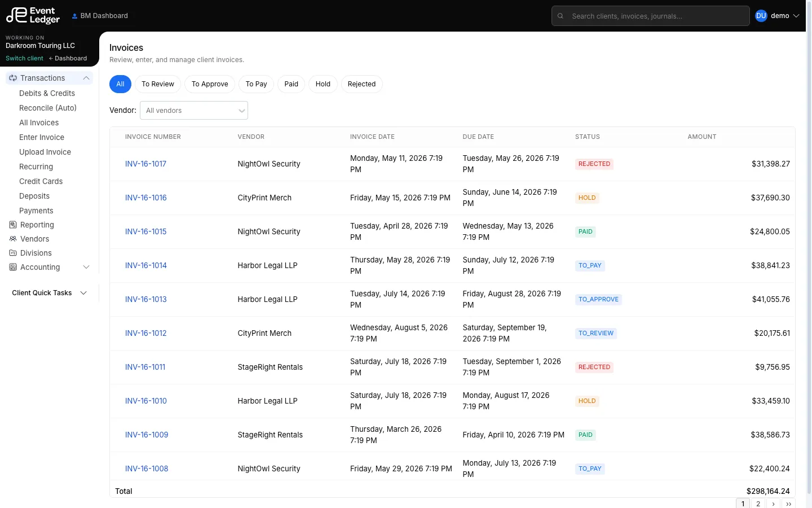Open invoice INV-16-1016
The height and width of the screenshot is (508, 812).
(x=146, y=198)
